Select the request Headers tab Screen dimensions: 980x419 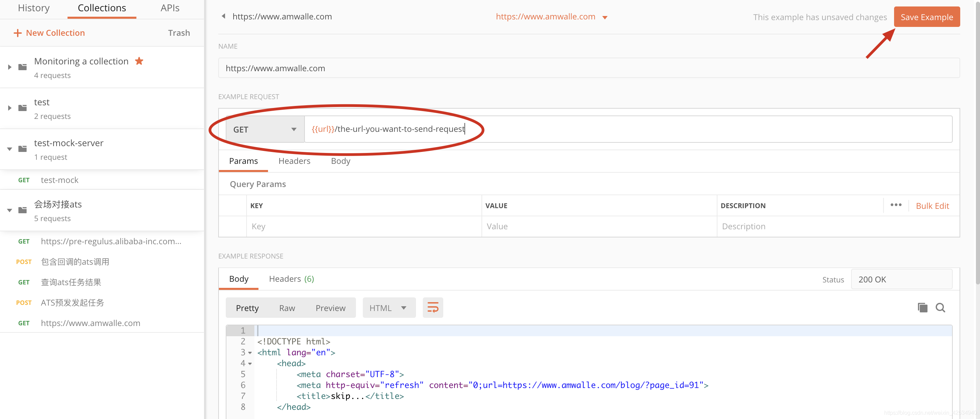[x=295, y=161]
